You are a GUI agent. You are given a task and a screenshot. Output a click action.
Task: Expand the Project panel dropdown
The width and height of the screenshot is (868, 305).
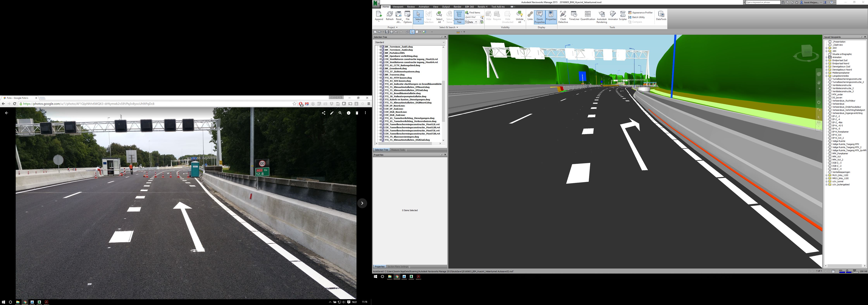[393, 27]
